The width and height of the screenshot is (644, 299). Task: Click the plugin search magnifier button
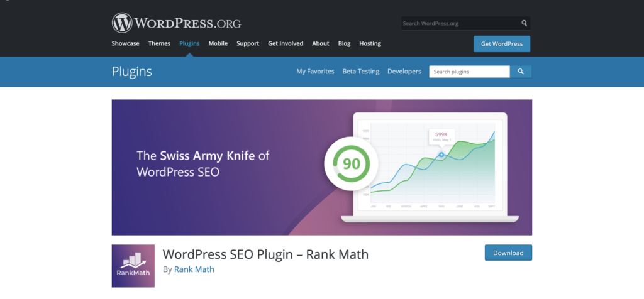[521, 72]
